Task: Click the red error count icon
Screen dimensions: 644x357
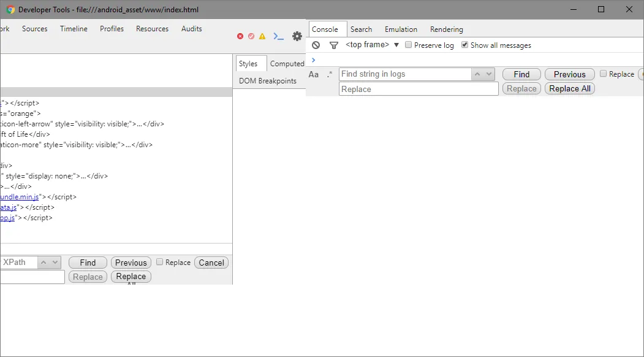Action: click(x=240, y=36)
